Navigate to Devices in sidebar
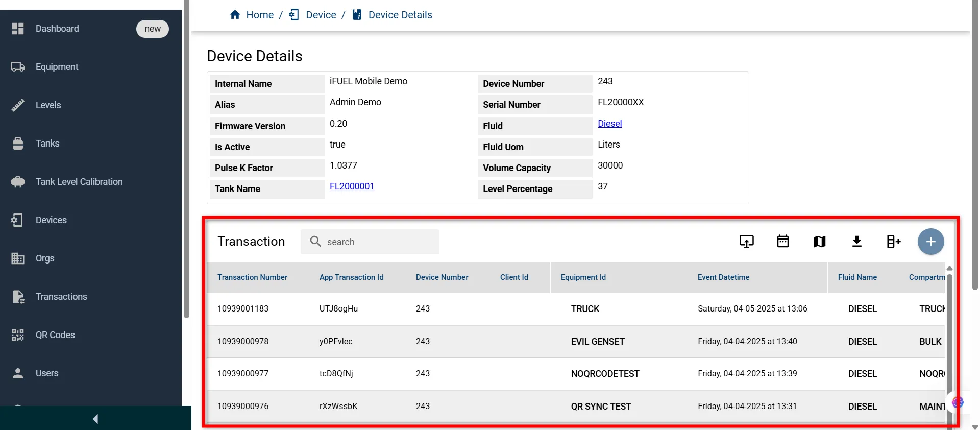The width and height of the screenshot is (980, 430). point(51,220)
